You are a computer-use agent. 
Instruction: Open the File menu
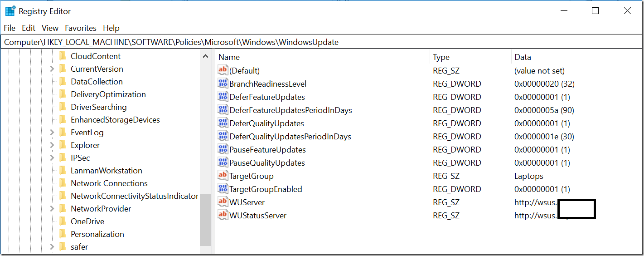click(x=10, y=28)
